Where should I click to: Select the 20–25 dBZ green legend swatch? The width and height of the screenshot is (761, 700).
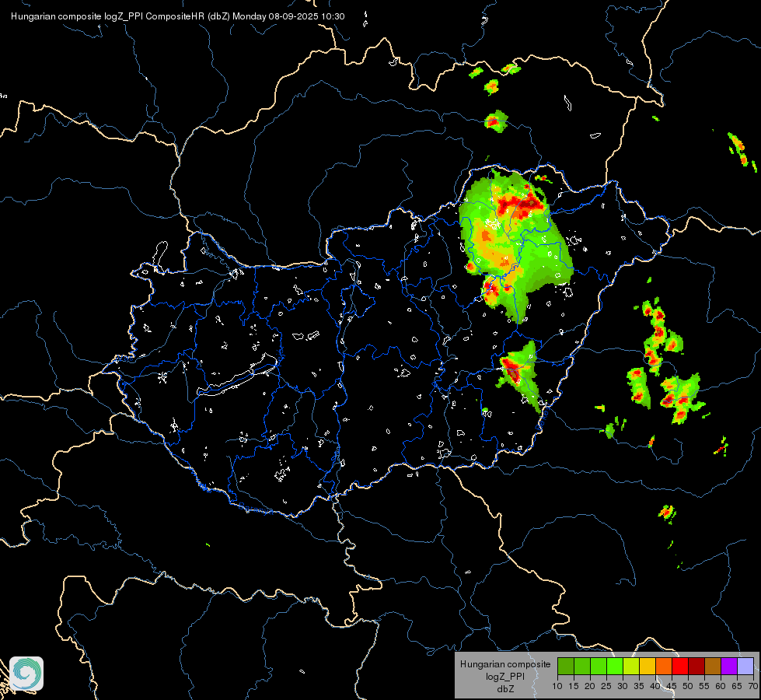coord(599,666)
